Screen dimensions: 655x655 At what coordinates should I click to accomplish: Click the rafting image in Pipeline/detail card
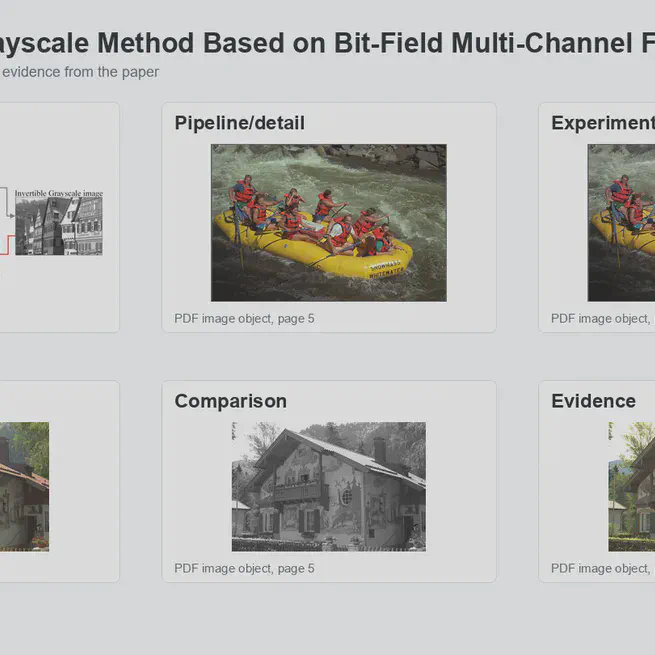[329, 223]
